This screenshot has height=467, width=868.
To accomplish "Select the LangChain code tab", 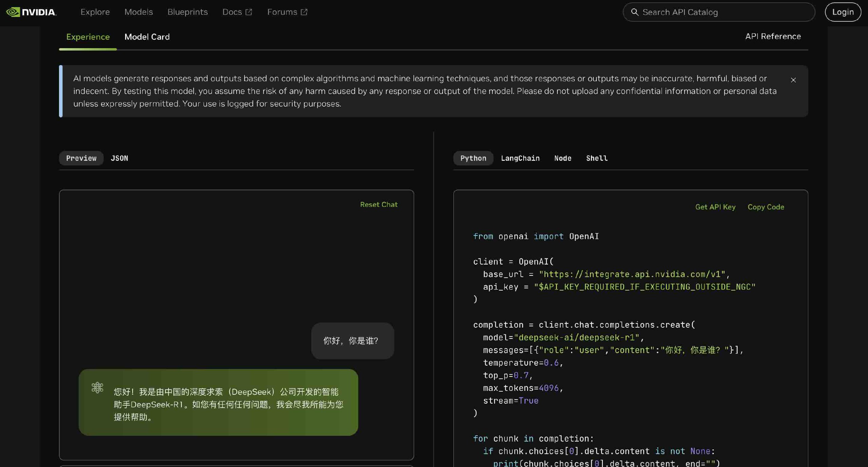I will pyautogui.click(x=520, y=158).
